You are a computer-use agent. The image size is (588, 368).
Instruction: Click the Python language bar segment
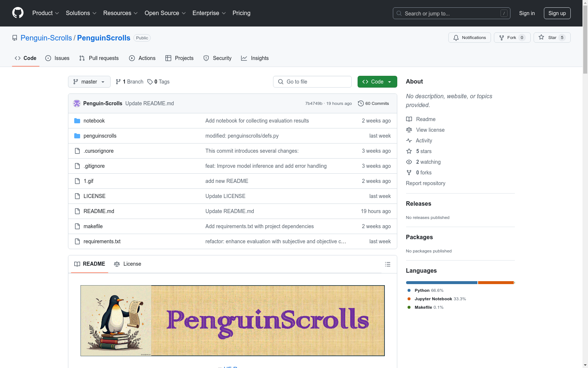tap(441, 283)
